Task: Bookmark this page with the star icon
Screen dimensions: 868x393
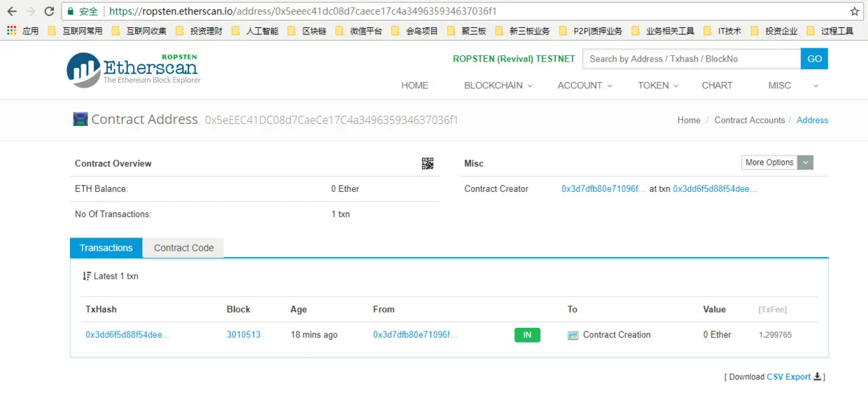Action: click(x=855, y=11)
